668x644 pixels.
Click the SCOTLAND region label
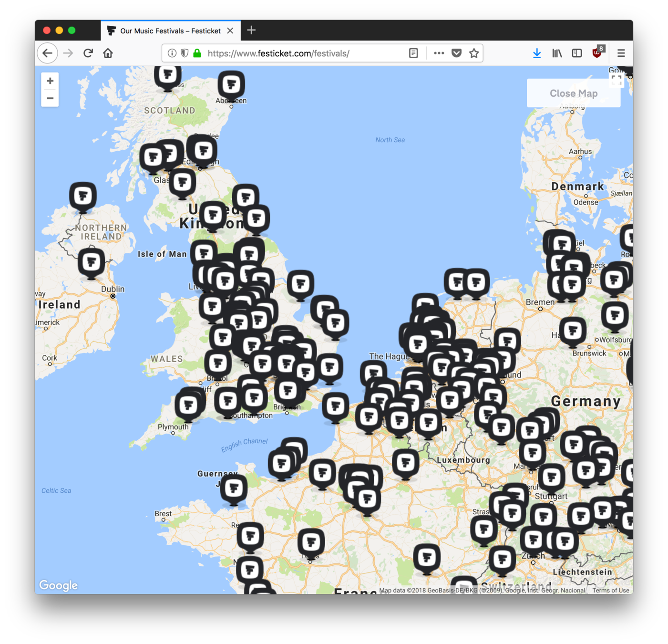click(x=170, y=110)
